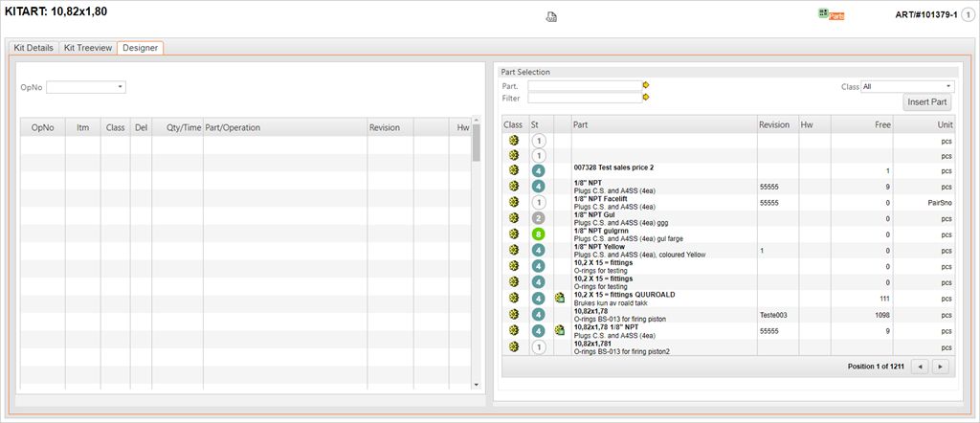
Task: Click green status 8 badge for NPT gulgrnn
Action: click(x=539, y=234)
